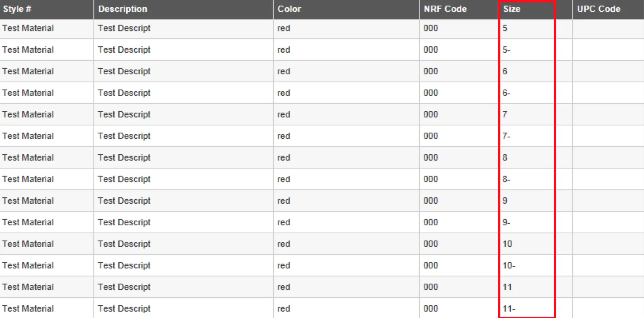644x318 pixels.
Task: Click the NRF Code cell in size 7- row
Action: pos(431,136)
